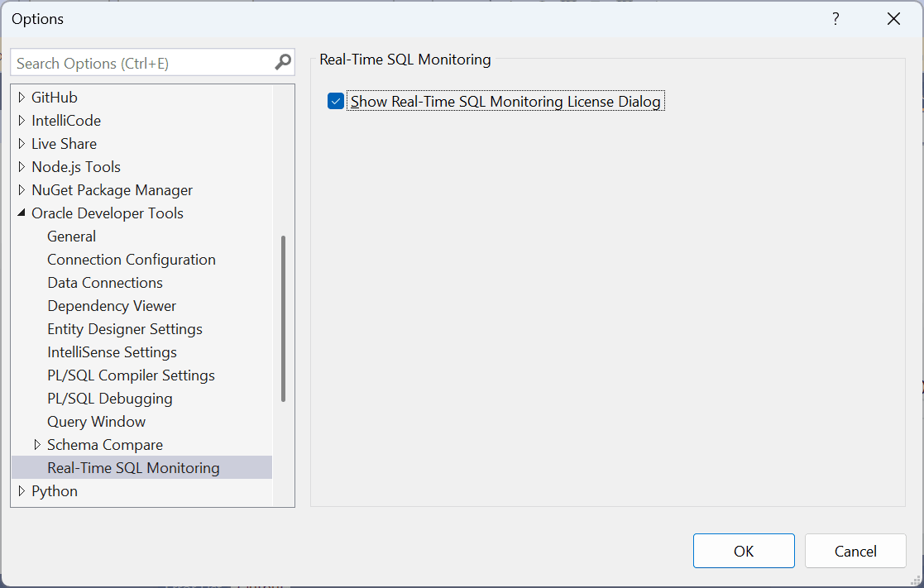Expand the GitHub section
Screen dimensions: 924x588
coord(22,97)
